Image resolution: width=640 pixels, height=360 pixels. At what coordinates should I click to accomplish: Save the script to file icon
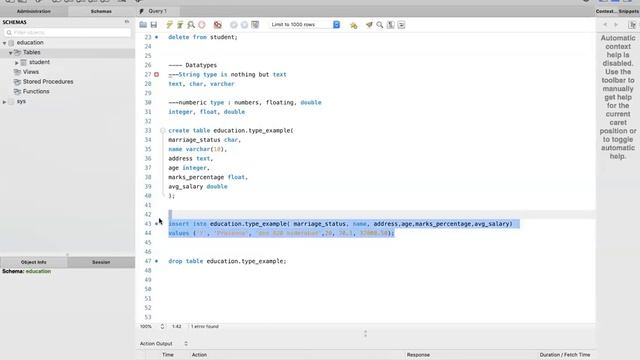tap(154, 25)
